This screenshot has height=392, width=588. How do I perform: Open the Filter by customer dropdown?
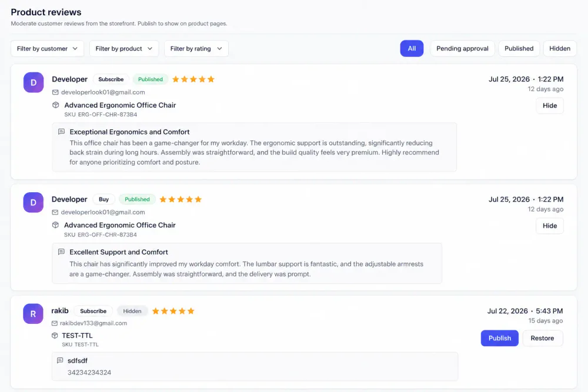[47, 49]
